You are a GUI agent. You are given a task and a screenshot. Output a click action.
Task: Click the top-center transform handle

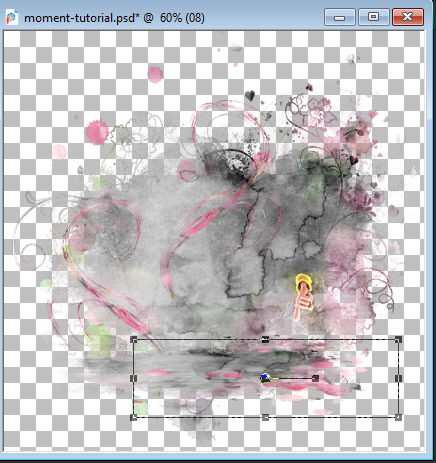click(265, 340)
